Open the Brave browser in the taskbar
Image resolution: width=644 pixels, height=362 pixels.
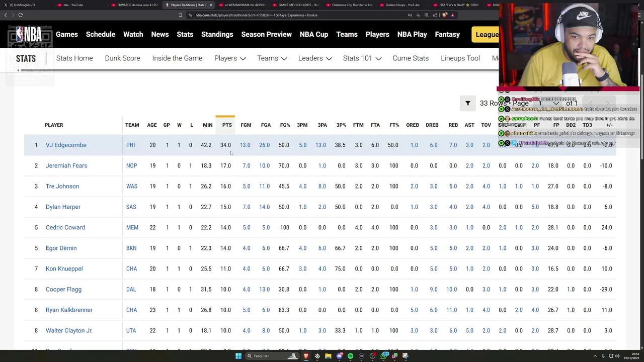tap(306, 356)
